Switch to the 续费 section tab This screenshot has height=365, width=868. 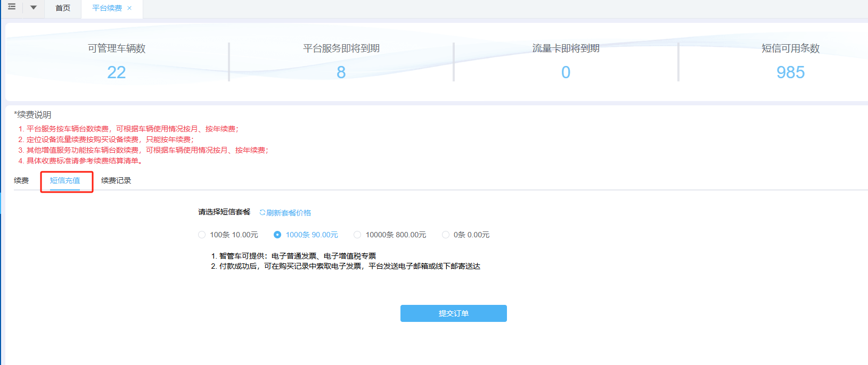(21, 181)
